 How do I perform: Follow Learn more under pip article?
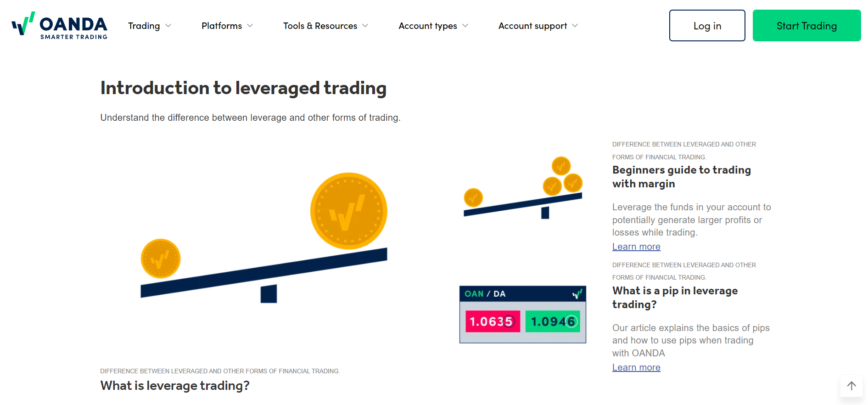coord(636,368)
